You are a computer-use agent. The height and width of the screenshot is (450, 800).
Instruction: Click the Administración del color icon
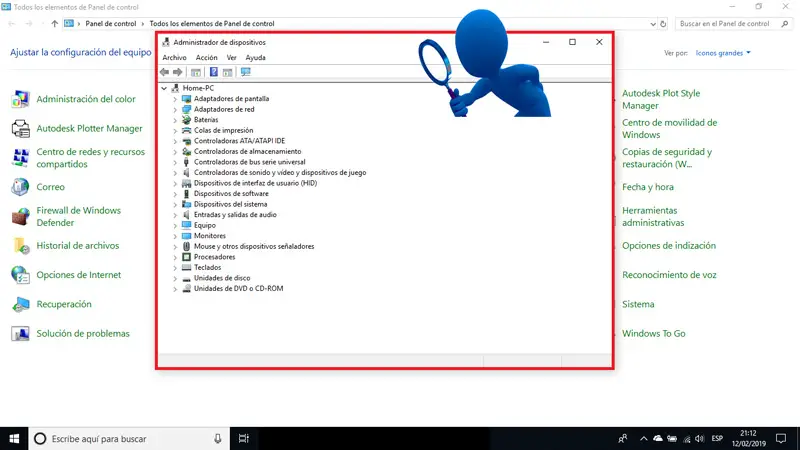pos(20,99)
